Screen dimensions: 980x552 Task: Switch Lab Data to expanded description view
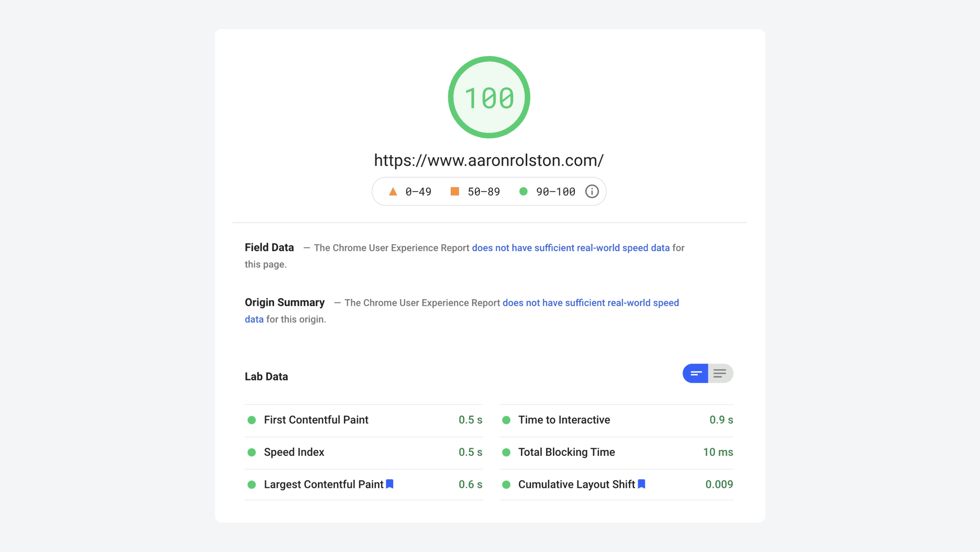click(720, 373)
